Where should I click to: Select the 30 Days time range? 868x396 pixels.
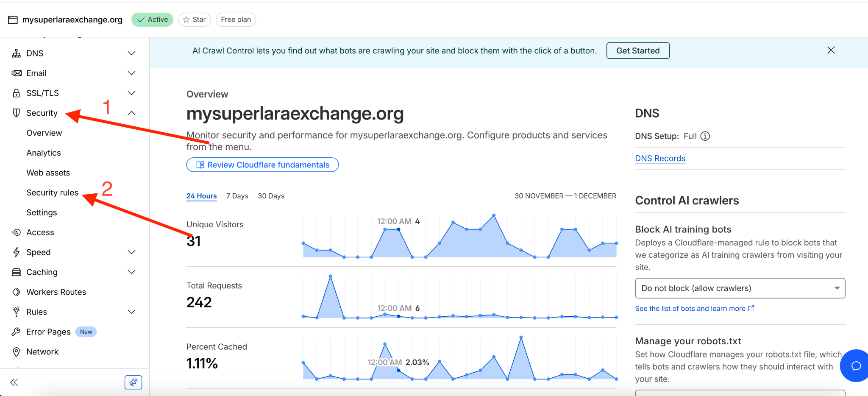[x=271, y=196]
